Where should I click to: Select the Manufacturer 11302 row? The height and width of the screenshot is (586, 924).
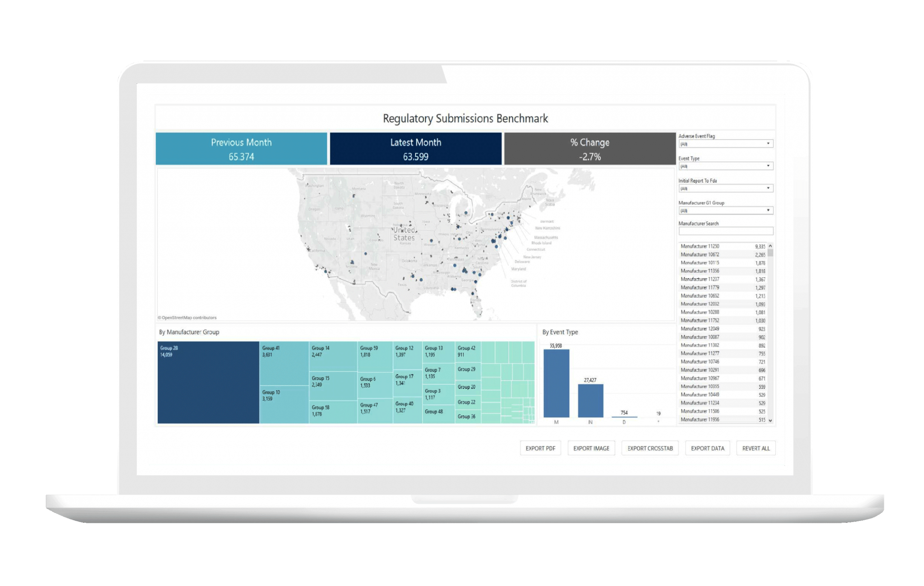723,345
